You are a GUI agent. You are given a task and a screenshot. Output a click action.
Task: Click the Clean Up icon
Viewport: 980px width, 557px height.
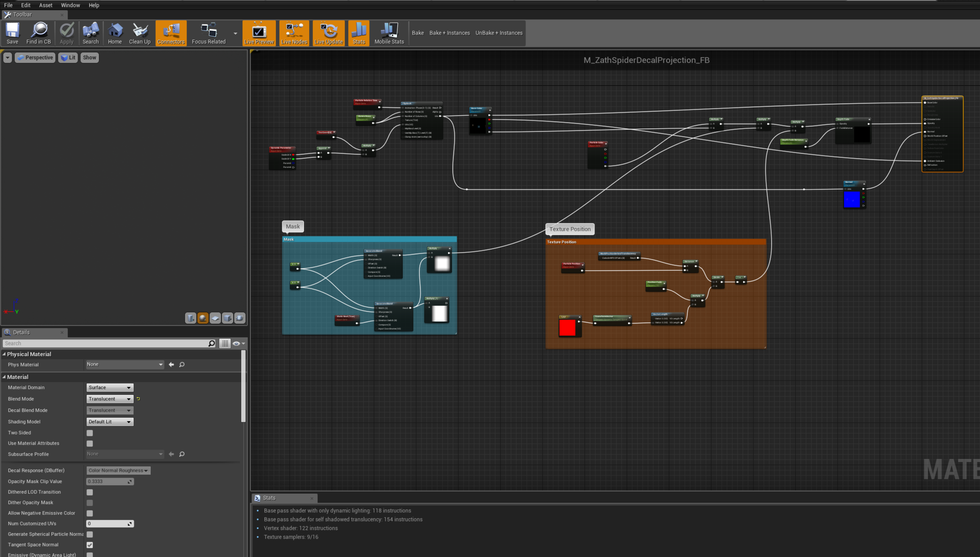coord(140,33)
